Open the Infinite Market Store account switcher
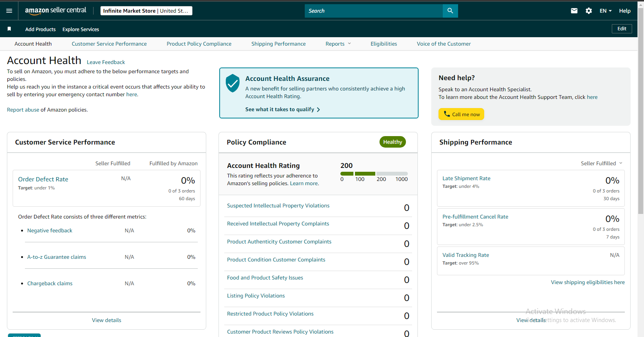Viewport: 644px width, 337px height. (146, 11)
